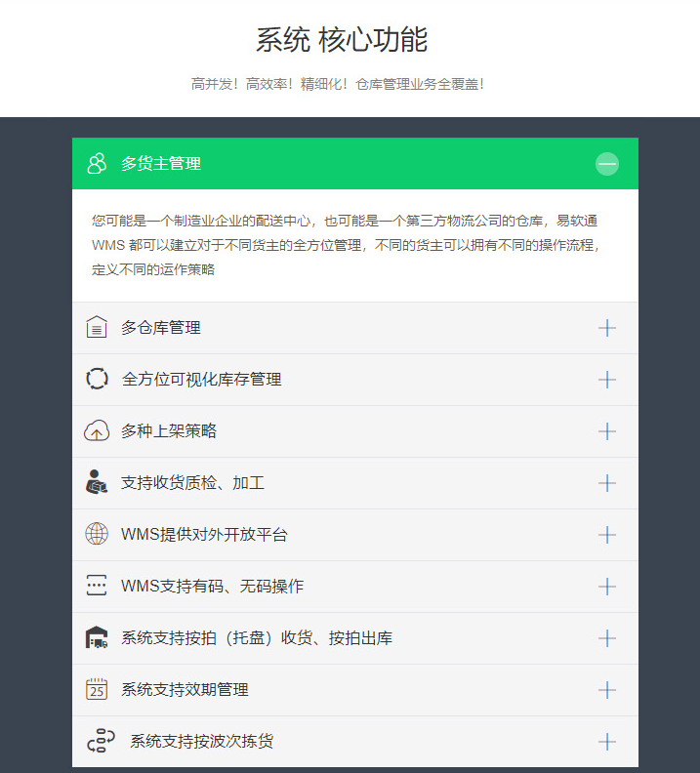Expand 多仓库管理 with its plus sign
The width and height of the screenshot is (700, 773).
pos(607,328)
